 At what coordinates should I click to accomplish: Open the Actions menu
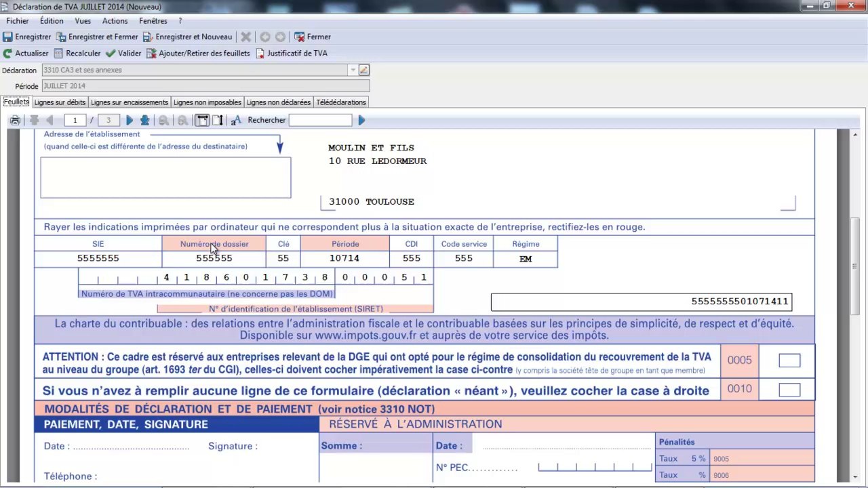[x=115, y=21]
